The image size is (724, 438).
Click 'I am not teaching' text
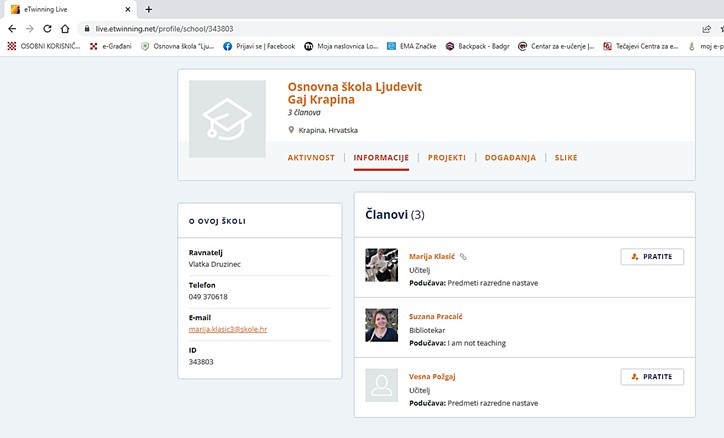477,343
